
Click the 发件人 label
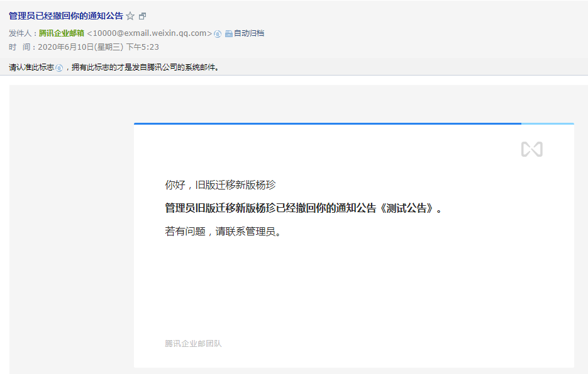tap(21, 33)
